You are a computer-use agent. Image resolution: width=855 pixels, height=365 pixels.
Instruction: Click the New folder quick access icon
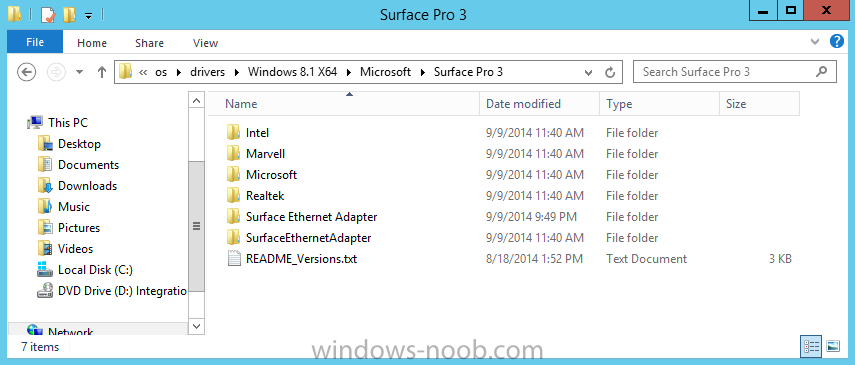point(69,14)
